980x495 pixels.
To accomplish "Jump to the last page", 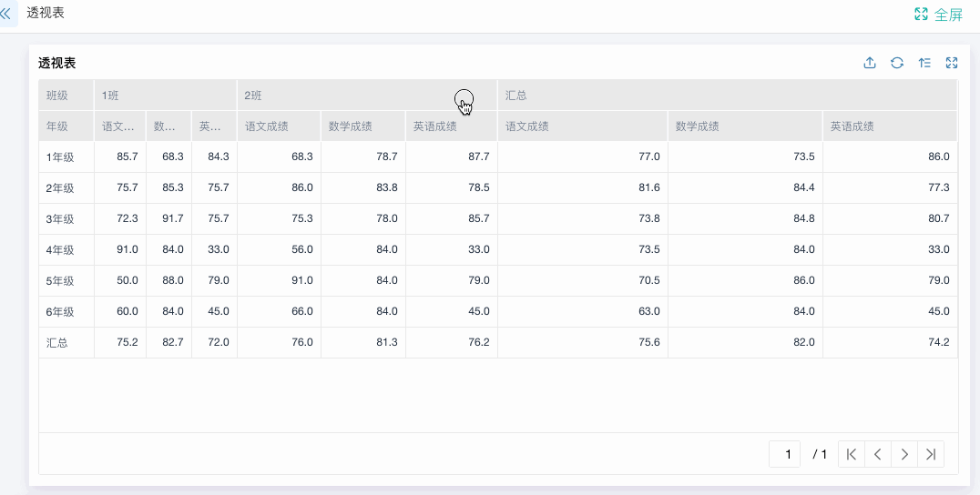I will (930, 454).
